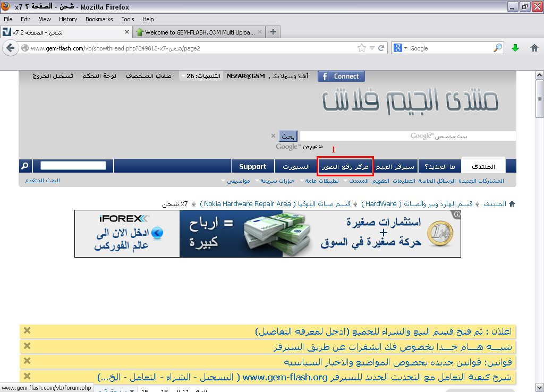Open لوحة التحكم control panel link
544x392 pixels.
99,76
